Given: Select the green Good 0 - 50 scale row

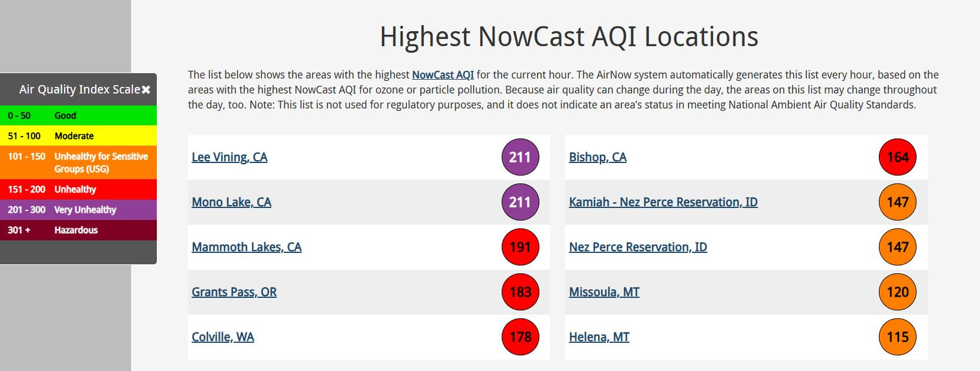Looking at the screenshot, I should tap(78, 115).
